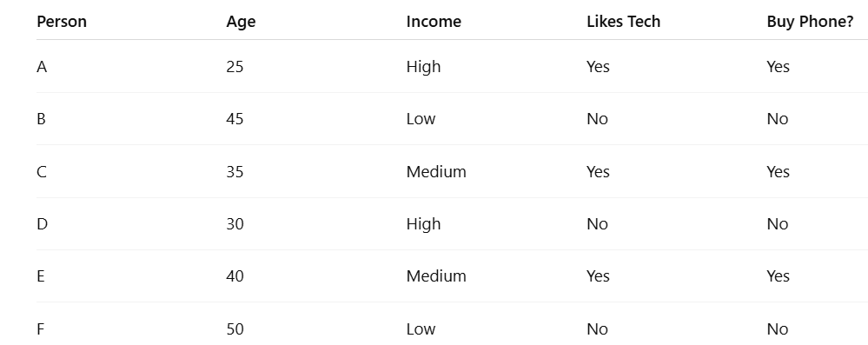Select High income in row D
The height and width of the screenshot is (345, 868).
[x=423, y=223]
